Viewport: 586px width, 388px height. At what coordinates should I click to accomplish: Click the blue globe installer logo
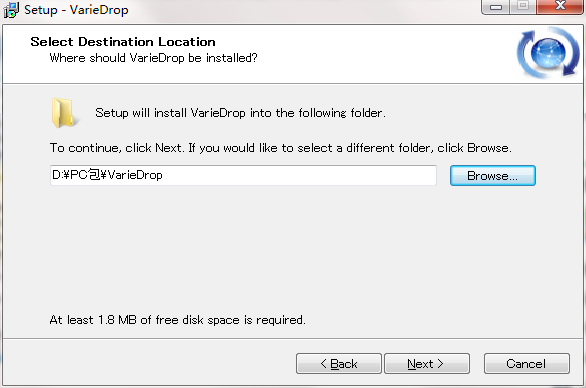pos(548,52)
